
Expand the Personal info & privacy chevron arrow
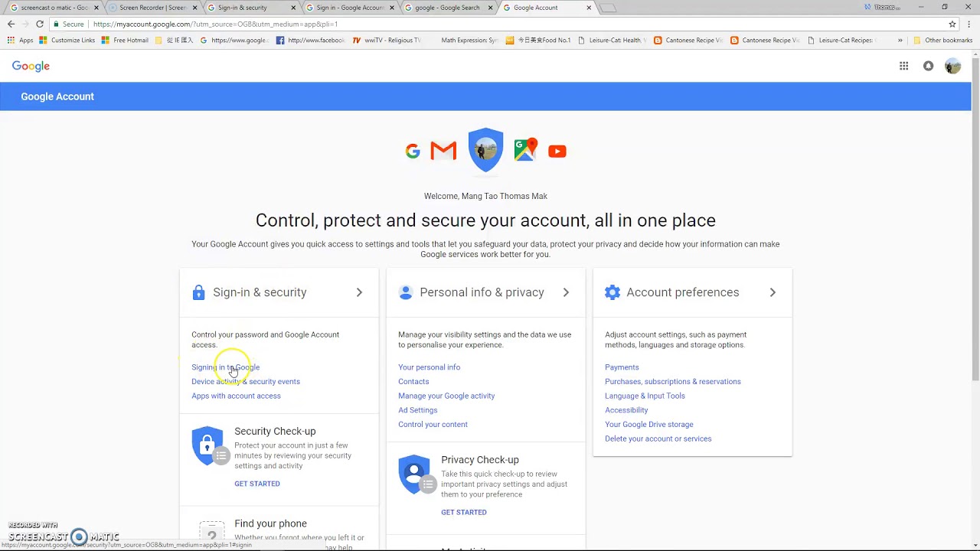(566, 292)
